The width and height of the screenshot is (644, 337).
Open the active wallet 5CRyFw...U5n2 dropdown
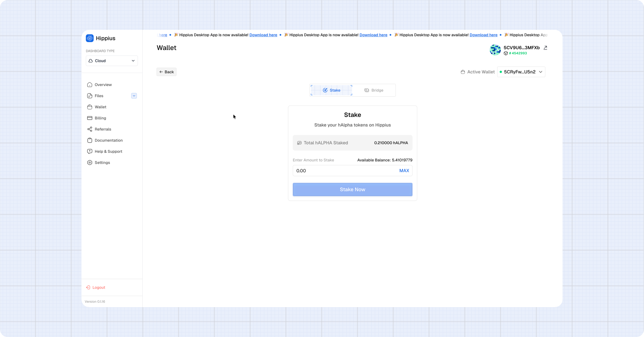[x=521, y=72]
